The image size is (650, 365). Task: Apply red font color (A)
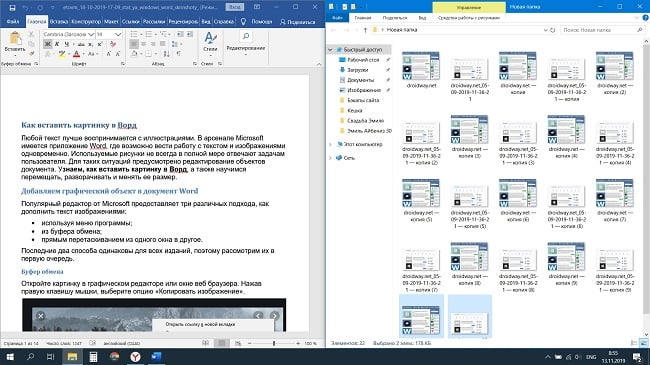(x=76, y=54)
